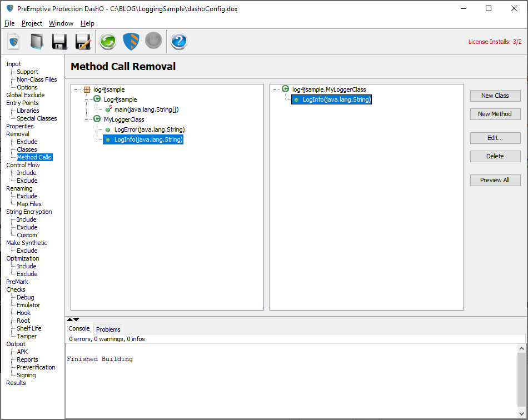Select Tamper under Checks
This screenshot has height=420, width=528.
[27, 336]
